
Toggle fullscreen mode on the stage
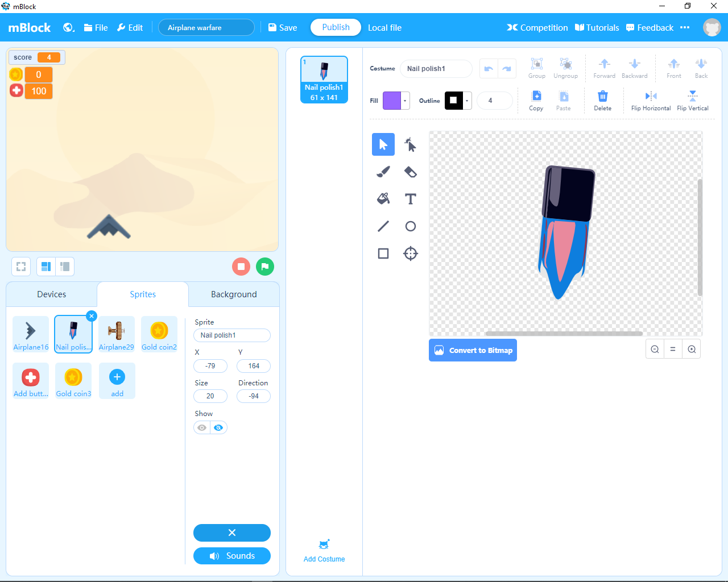(x=20, y=267)
